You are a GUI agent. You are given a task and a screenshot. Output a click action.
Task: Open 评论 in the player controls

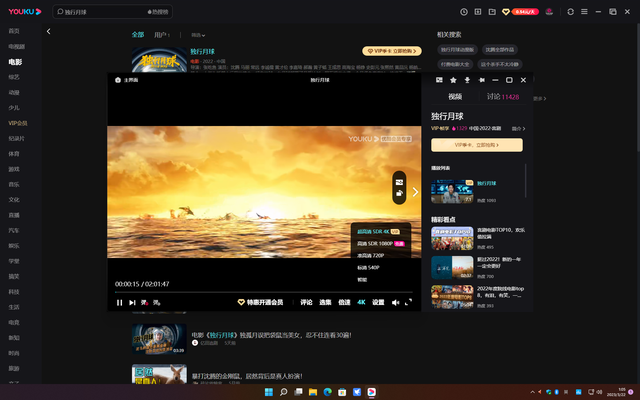(306, 302)
